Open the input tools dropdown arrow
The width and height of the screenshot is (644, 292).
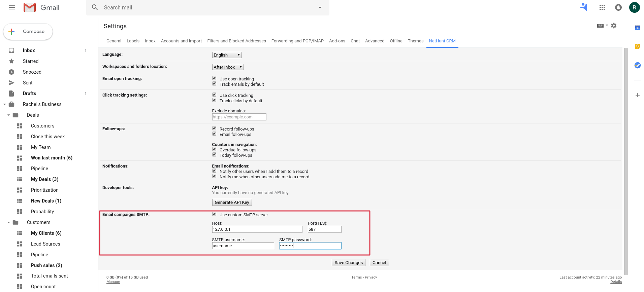click(x=607, y=25)
